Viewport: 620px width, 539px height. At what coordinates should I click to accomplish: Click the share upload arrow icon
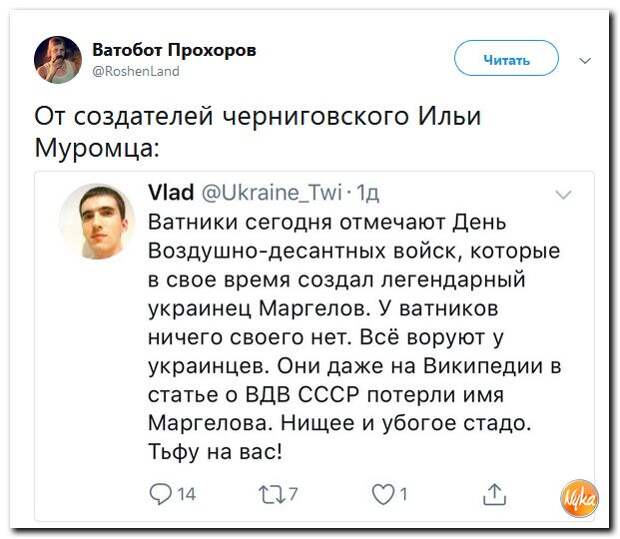coord(495,495)
